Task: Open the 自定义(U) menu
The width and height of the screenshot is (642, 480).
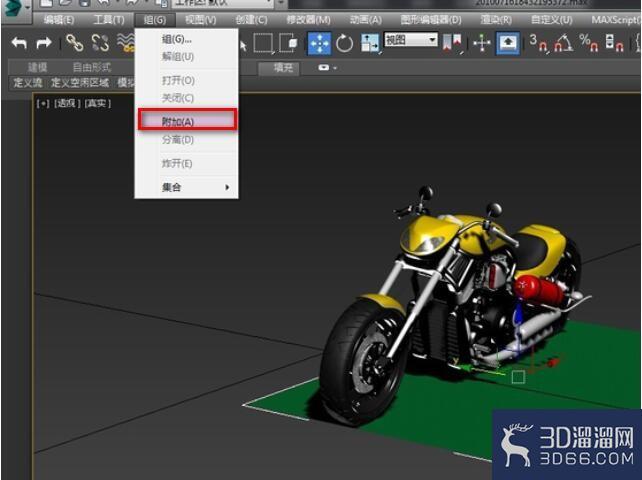Action: pyautogui.click(x=552, y=20)
